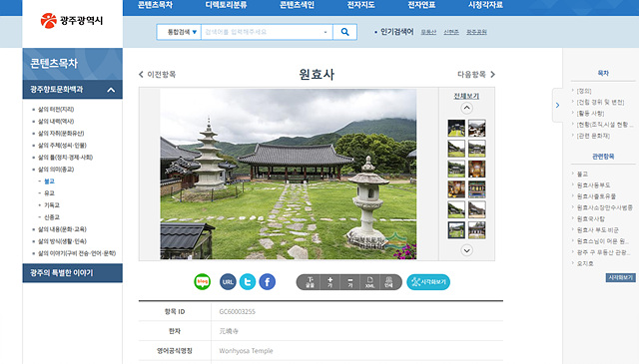Open the 전자지도 top menu
This screenshot has width=639, height=364.
click(360, 5)
